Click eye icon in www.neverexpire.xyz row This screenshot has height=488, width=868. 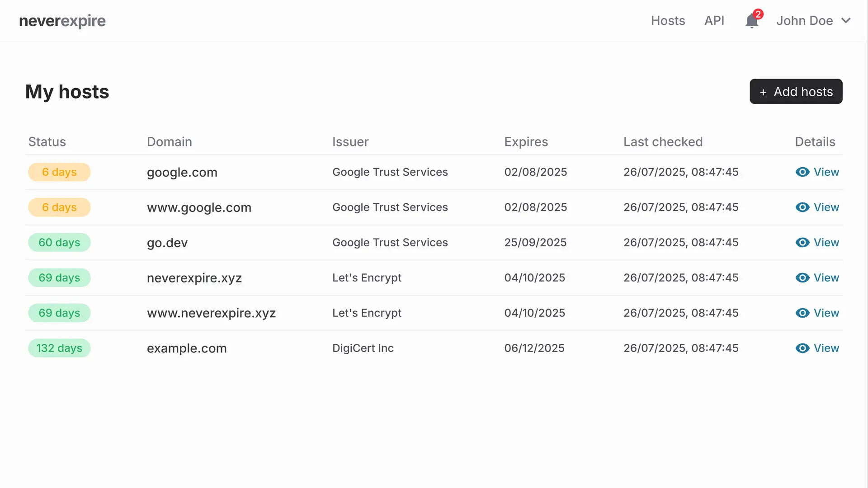tap(802, 313)
